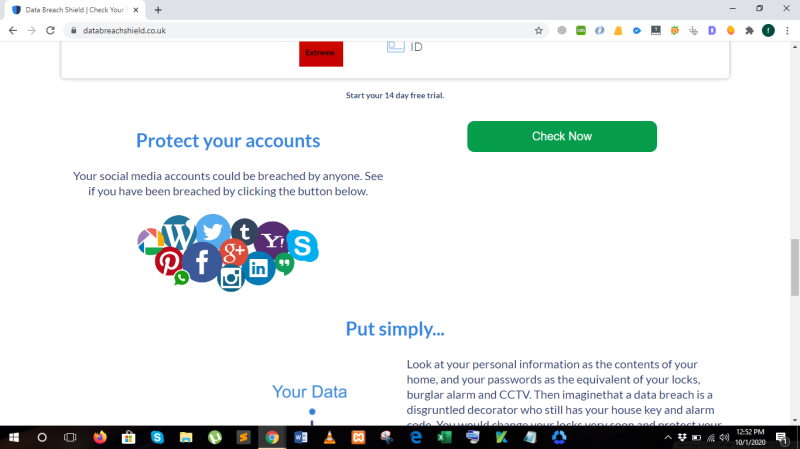Click the 'Protect your accounts' heading

[x=228, y=141]
